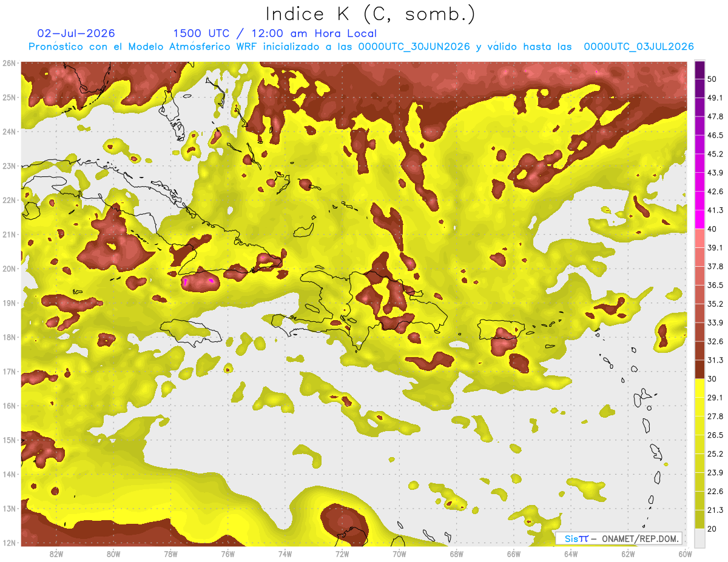
Task: Click the "40" colorbar label
Action: [x=712, y=229]
